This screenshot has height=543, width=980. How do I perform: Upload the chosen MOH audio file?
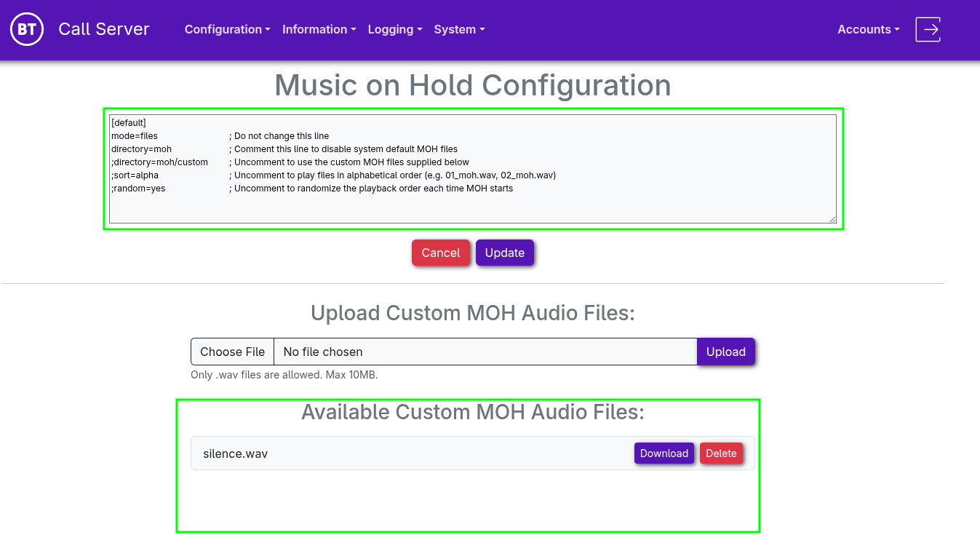(726, 352)
